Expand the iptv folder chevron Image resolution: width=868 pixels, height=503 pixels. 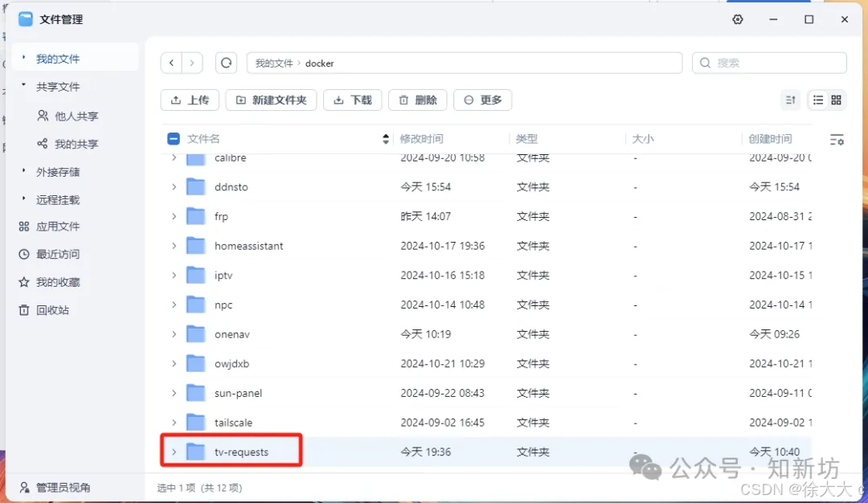coord(174,275)
